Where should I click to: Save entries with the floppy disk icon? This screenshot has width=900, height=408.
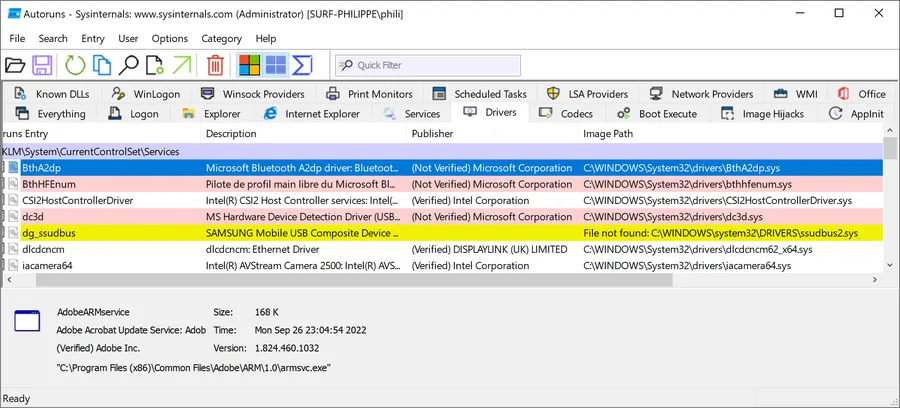(x=42, y=65)
